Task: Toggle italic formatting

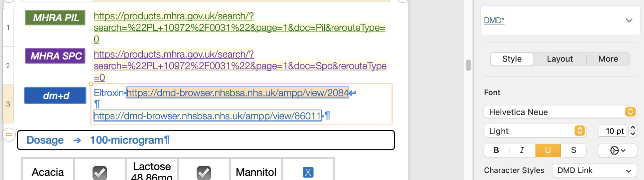Action: click(x=522, y=150)
